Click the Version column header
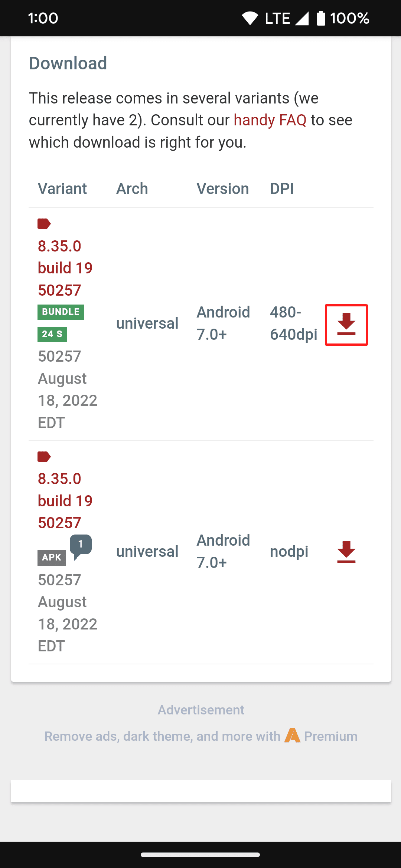Image resolution: width=401 pixels, height=868 pixels. 222,189
